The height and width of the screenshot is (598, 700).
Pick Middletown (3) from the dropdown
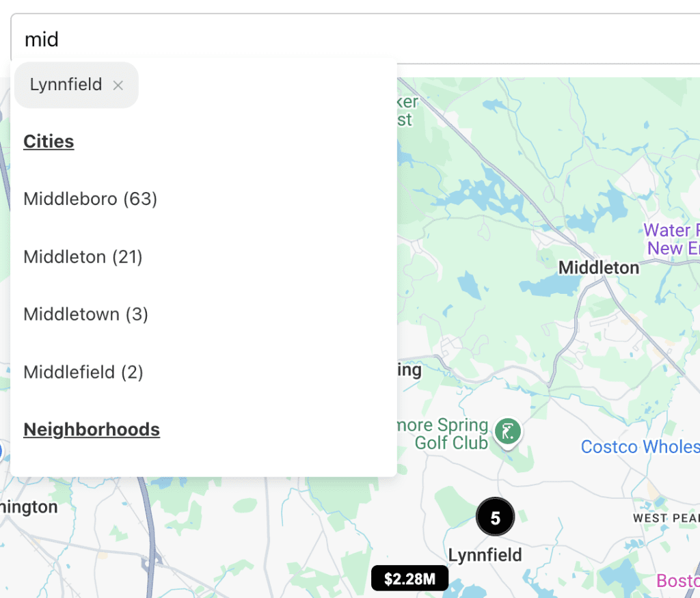(85, 314)
